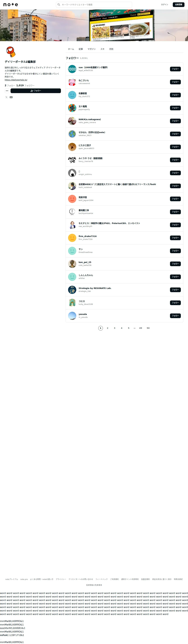This screenshot has width=188, height=644.
Task: Switch to the 記事 tab
Action: (81, 49)
